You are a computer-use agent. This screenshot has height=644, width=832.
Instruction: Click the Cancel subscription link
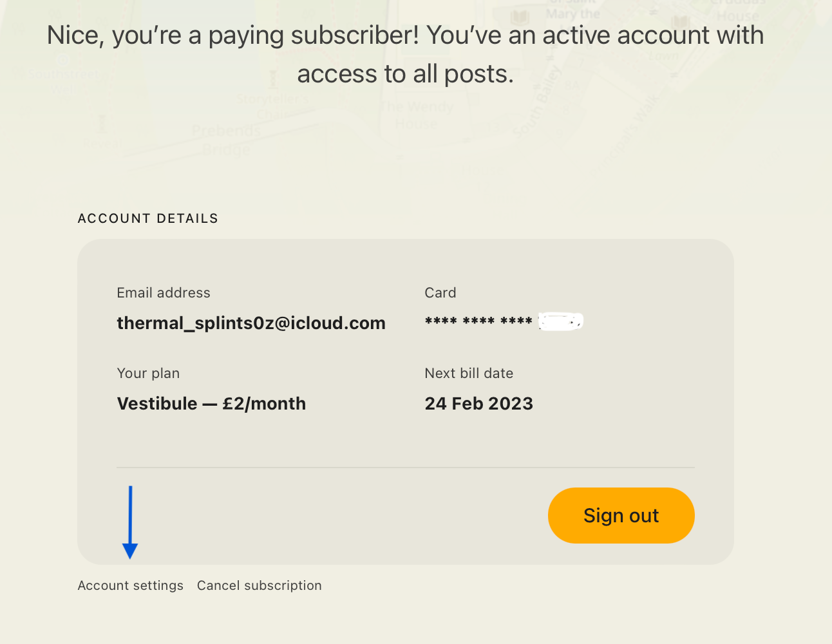260,585
